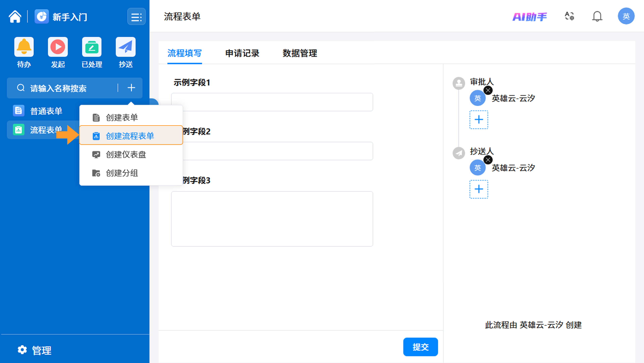Open 发起 play shortcut

pos(58,47)
